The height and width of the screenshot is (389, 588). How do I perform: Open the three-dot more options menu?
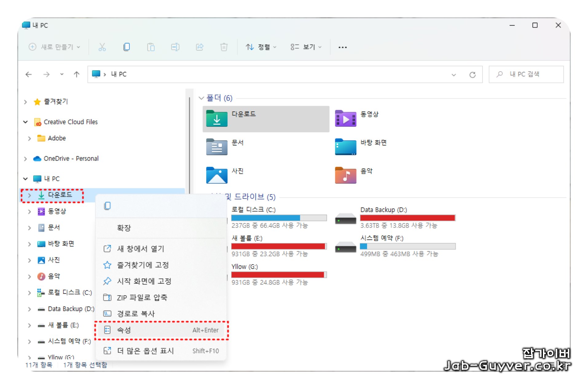point(343,47)
